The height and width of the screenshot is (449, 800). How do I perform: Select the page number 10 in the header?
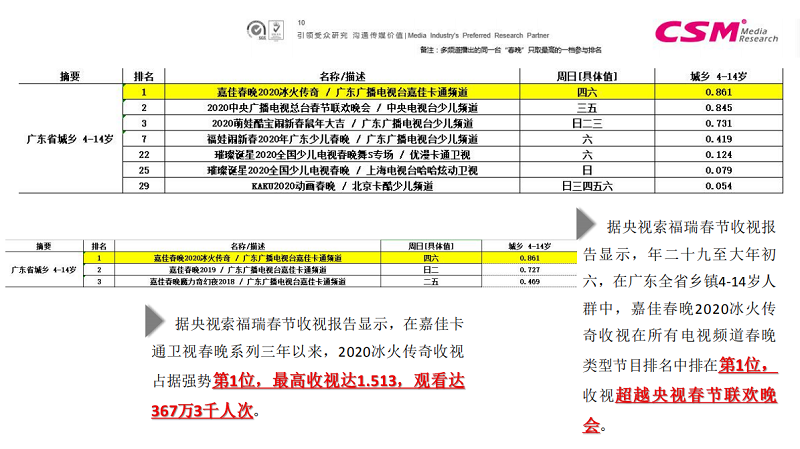[x=301, y=22]
